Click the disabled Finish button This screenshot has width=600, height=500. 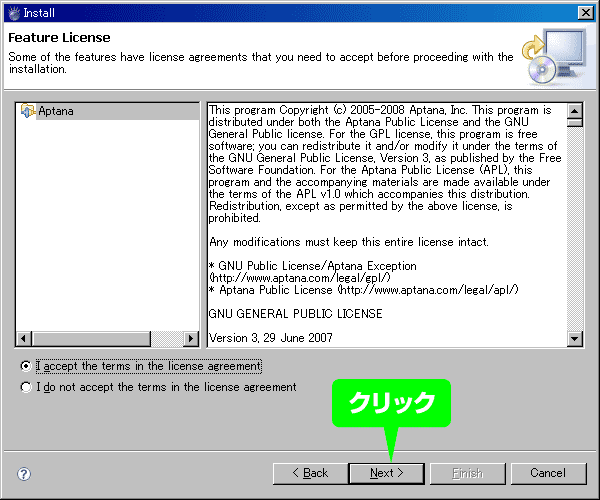(468, 474)
